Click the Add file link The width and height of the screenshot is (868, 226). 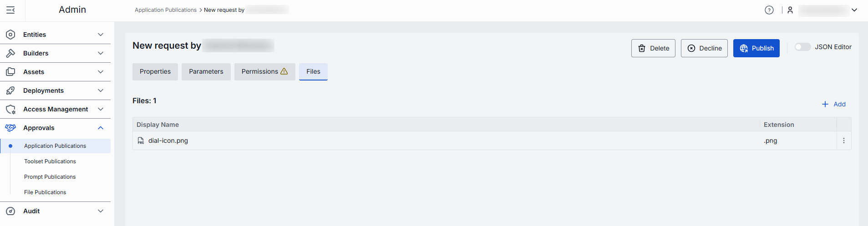click(x=834, y=104)
